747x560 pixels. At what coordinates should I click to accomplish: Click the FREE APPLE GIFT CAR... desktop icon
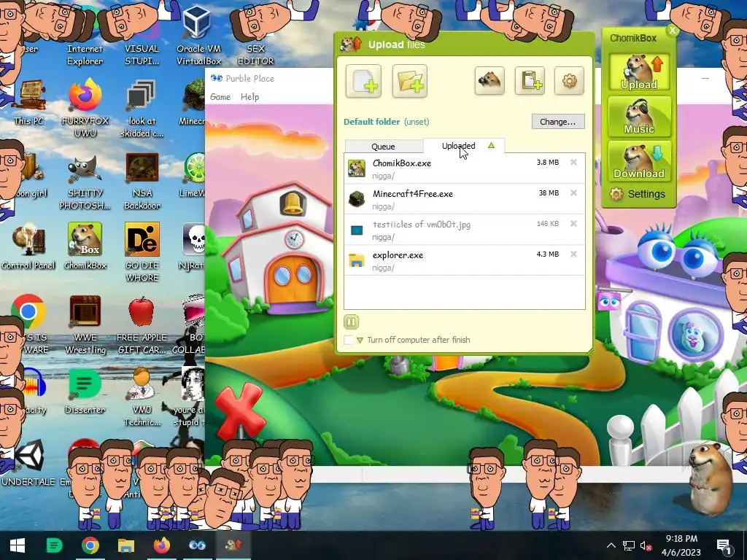[x=142, y=324]
